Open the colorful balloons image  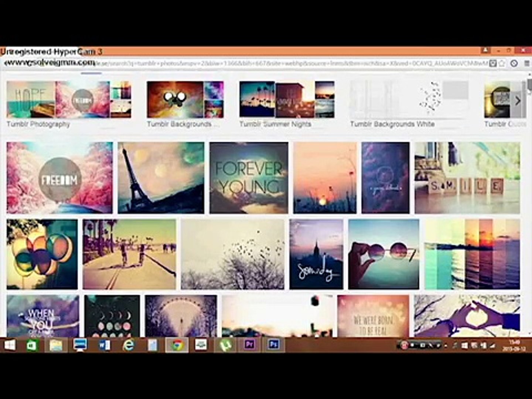pyautogui.click(x=42, y=254)
